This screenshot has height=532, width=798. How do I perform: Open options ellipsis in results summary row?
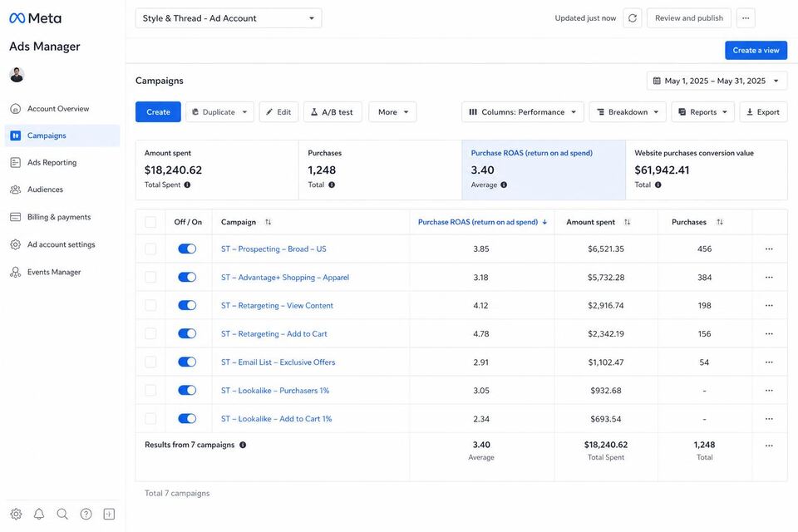[x=769, y=445]
